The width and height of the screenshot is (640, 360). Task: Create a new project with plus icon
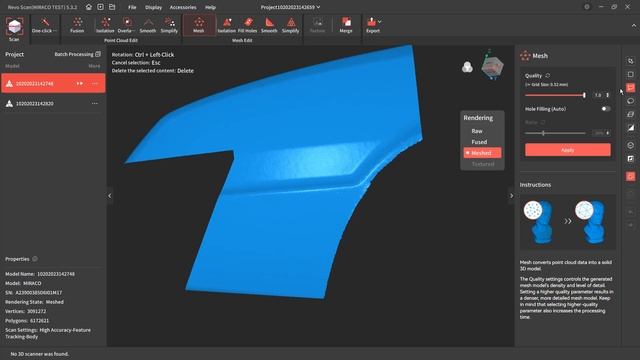[x=100, y=7]
